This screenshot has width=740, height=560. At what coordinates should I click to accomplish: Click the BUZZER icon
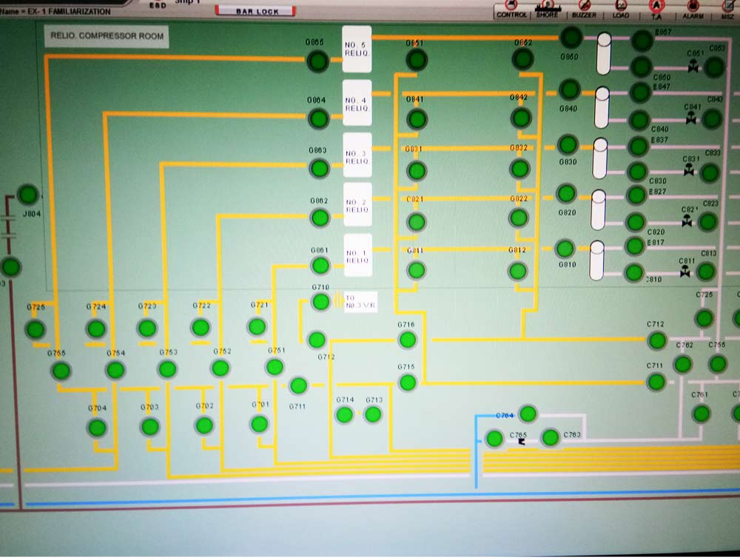584,7
